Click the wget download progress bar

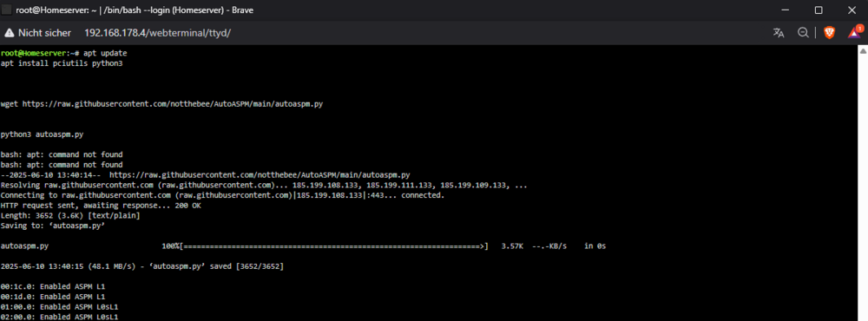(335, 246)
